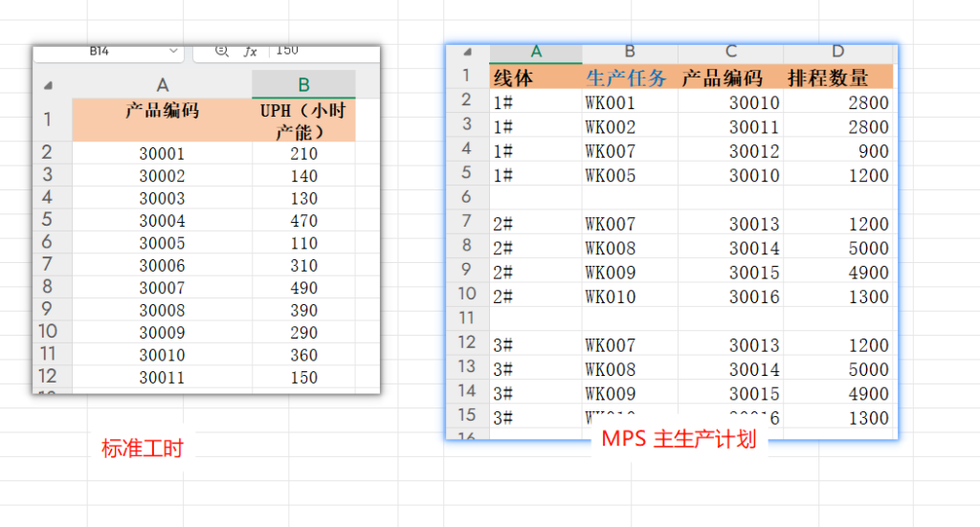Select WK008 cell in the 2# line
980x527 pixels.
tap(630, 248)
